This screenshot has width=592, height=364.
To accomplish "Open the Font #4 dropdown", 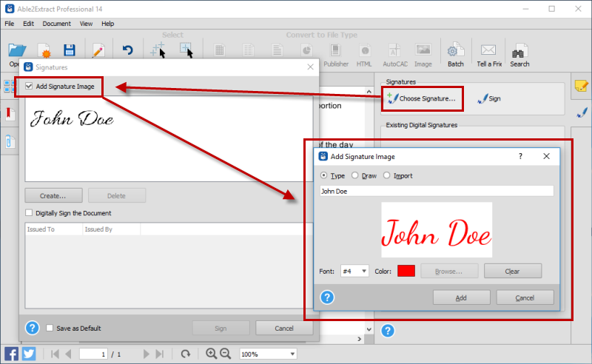I will click(x=354, y=271).
